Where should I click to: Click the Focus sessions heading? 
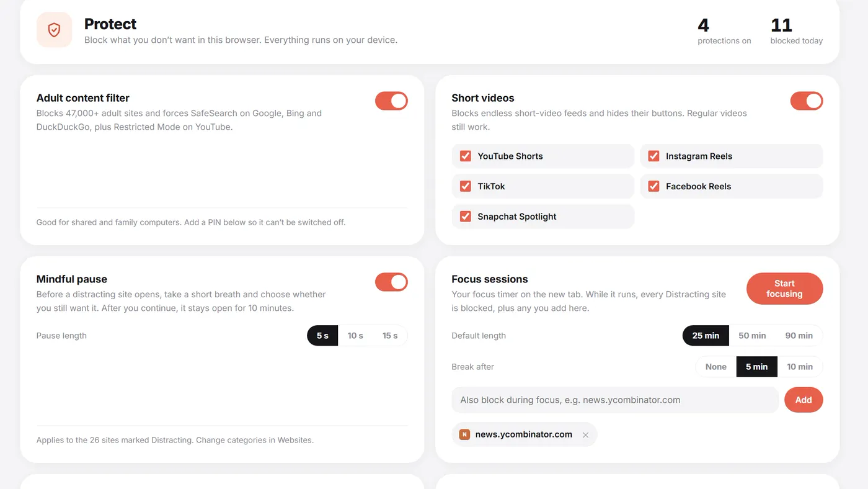point(490,279)
